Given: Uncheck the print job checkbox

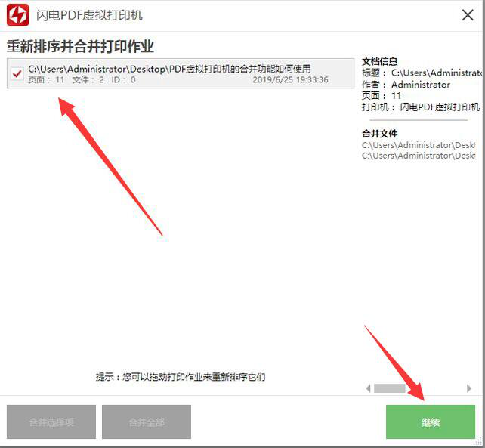Looking at the screenshot, I should 17,73.
